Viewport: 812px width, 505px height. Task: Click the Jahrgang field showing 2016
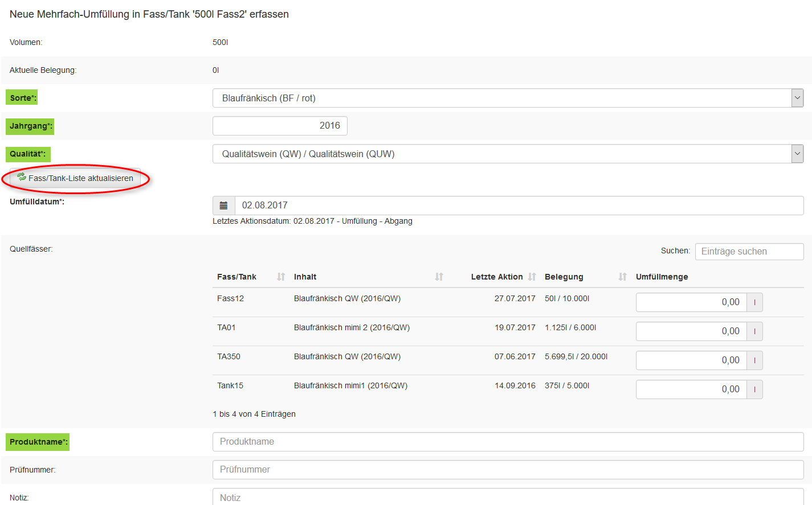[x=280, y=126]
